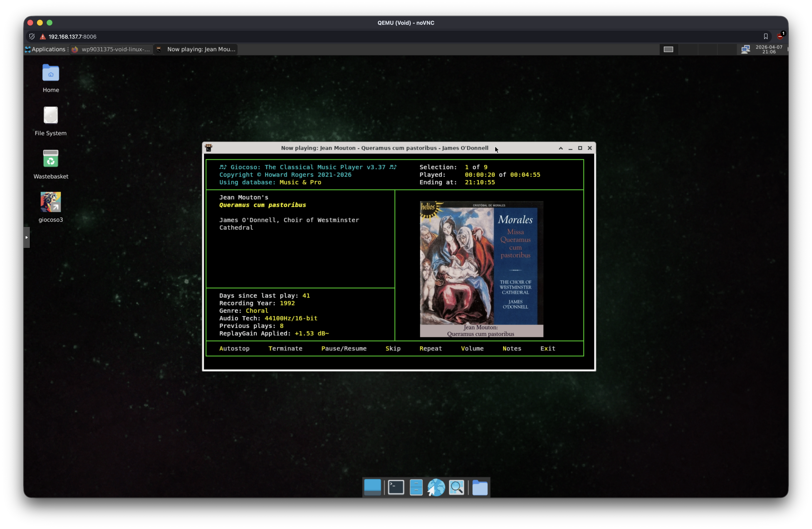This screenshot has width=812, height=529.
Task: Terminate the current playback
Action: point(285,348)
